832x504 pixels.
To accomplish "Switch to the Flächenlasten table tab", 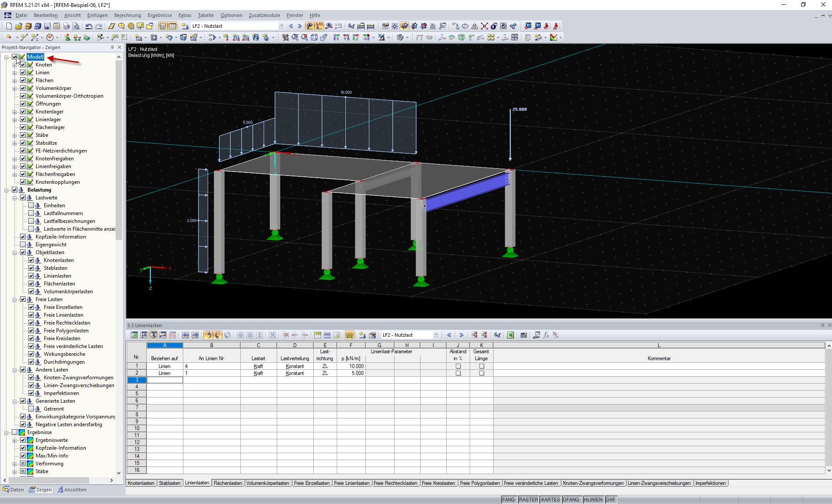I will pos(228,483).
